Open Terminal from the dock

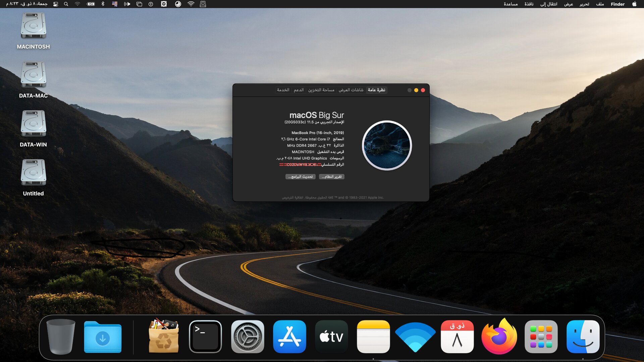205,337
